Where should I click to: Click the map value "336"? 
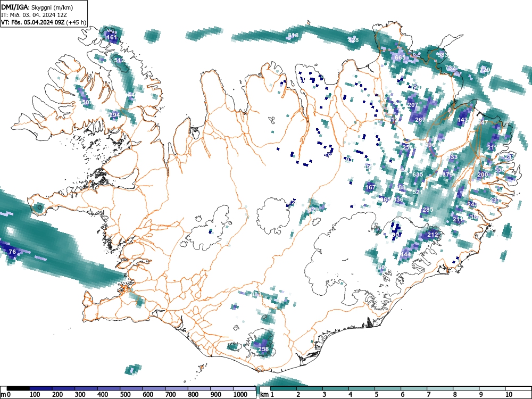point(398,199)
